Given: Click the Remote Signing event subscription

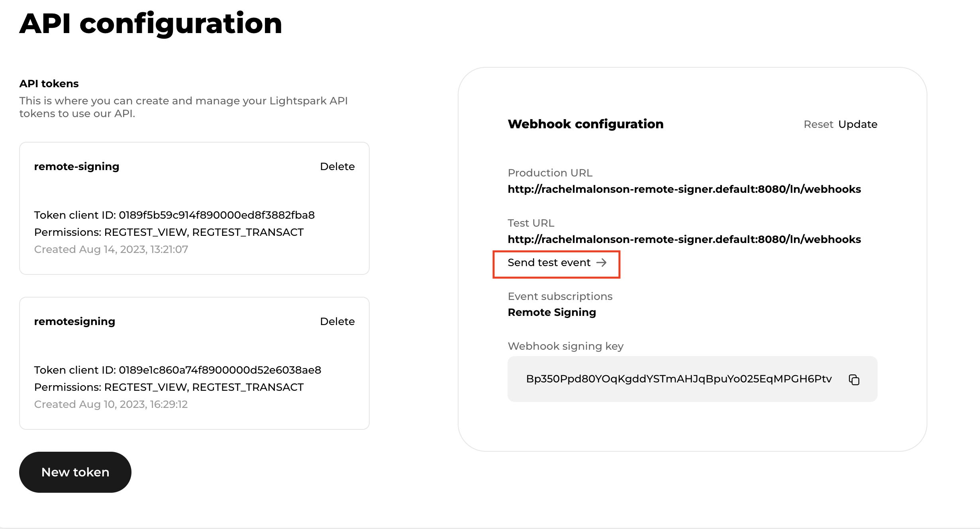Looking at the screenshot, I should pos(552,312).
